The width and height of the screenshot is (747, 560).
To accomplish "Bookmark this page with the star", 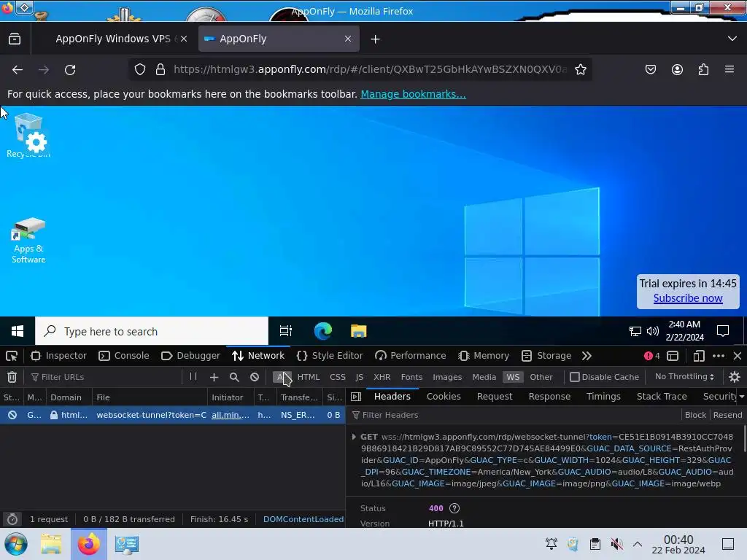I will click(x=580, y=69).
